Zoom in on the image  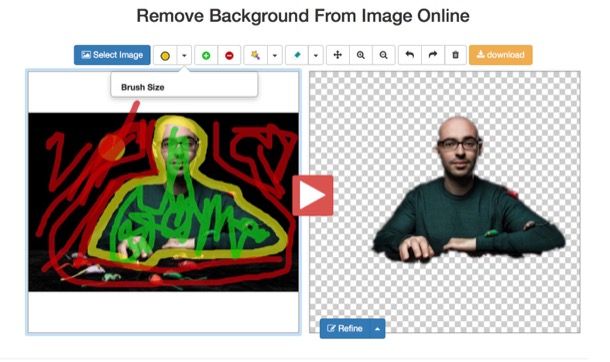[x=361, y=55]
